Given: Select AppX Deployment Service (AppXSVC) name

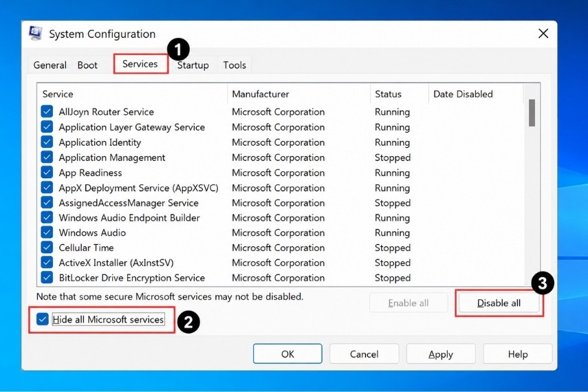Looking at the screenshot, I should click(138, 188).
